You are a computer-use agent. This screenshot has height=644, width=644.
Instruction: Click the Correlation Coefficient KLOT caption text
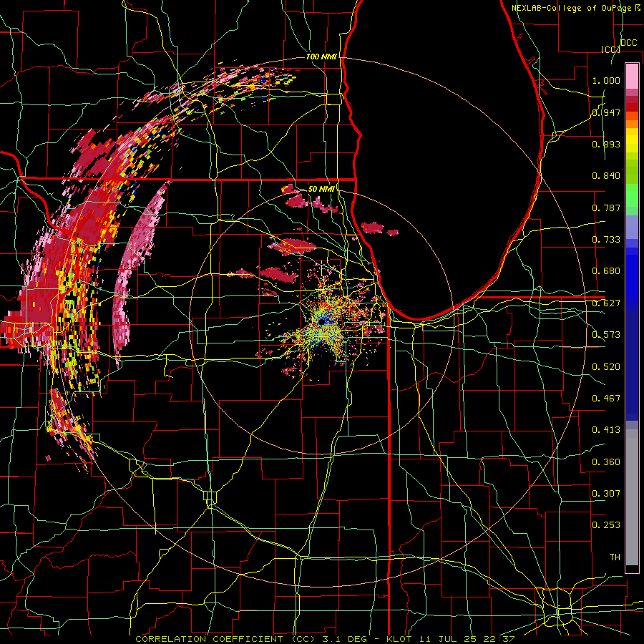(325, 639)
